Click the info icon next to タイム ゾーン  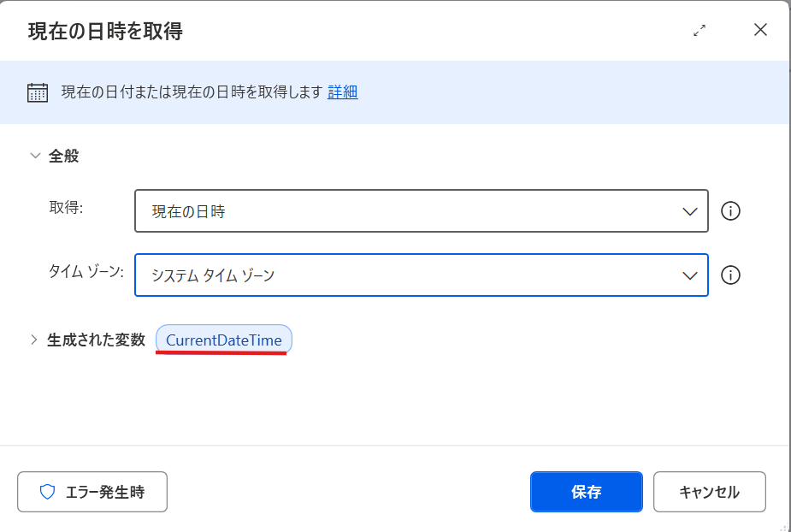731,275
